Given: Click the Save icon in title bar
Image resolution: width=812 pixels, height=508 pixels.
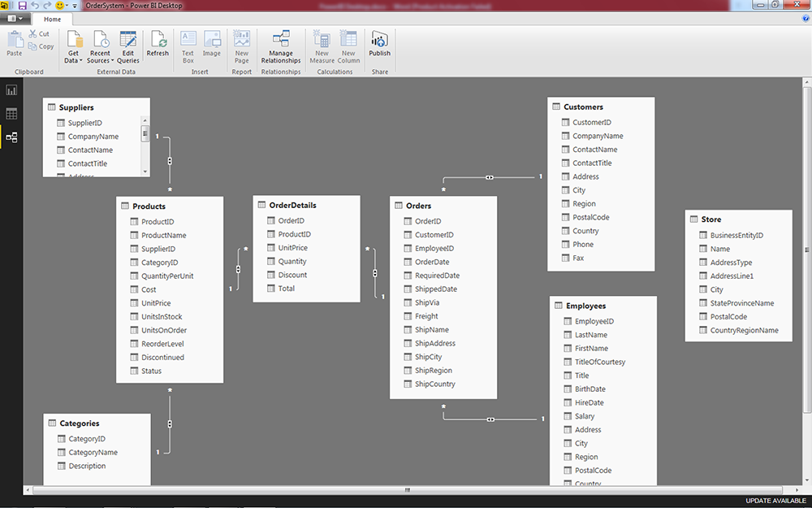Looking at the screenshot, I should [x=22, y=5].
